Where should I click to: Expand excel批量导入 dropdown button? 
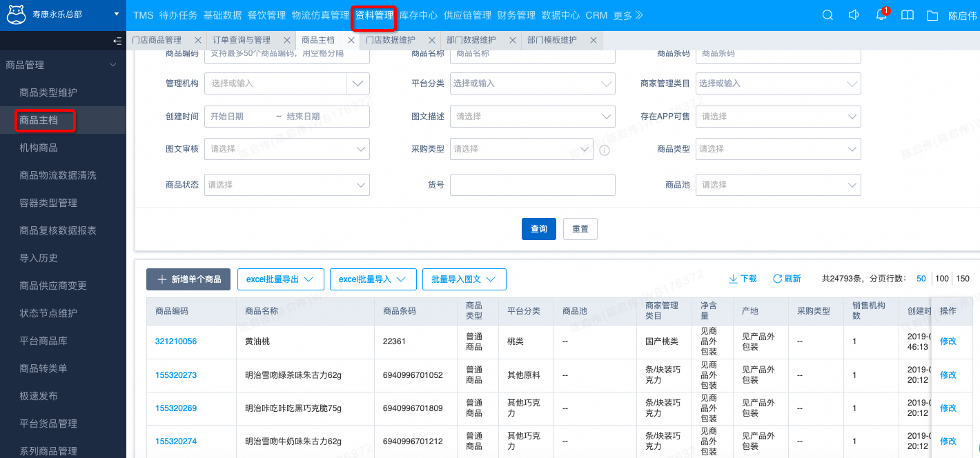pyautogui.click(x=373, y=279)
